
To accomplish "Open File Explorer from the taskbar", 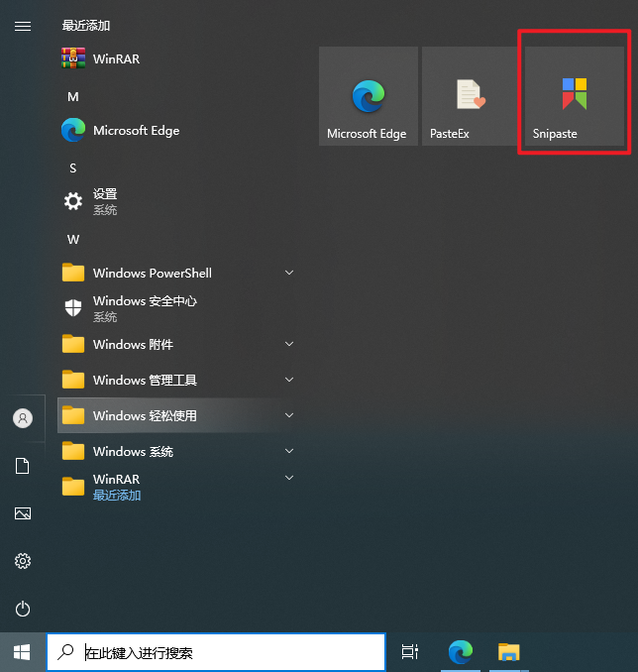I will pos(508,652).
